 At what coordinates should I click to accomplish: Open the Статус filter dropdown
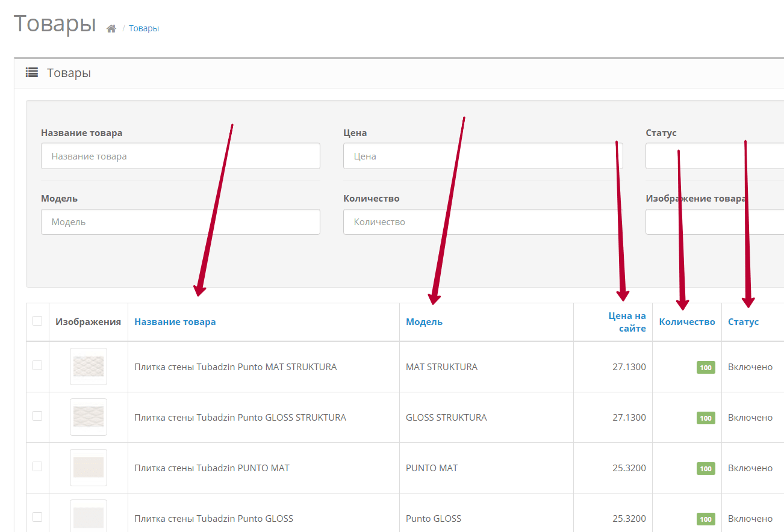pyautogui.click(x=714, y=156)
